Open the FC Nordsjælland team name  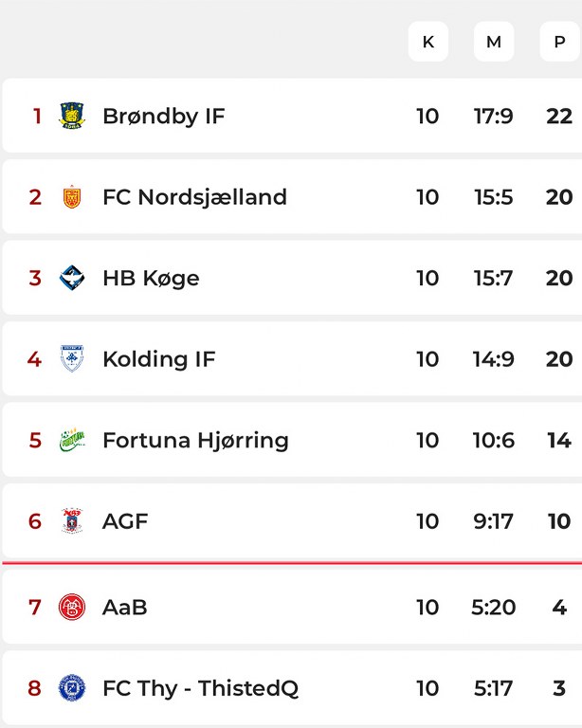(x=194, y=197)
